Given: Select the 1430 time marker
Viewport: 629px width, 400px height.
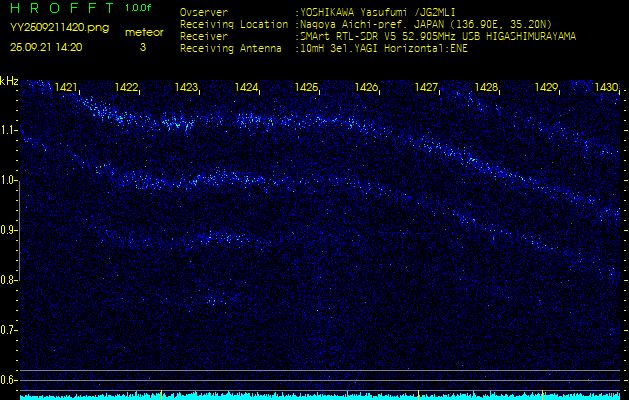Looking at the screenshot, I should coord(606,88).
